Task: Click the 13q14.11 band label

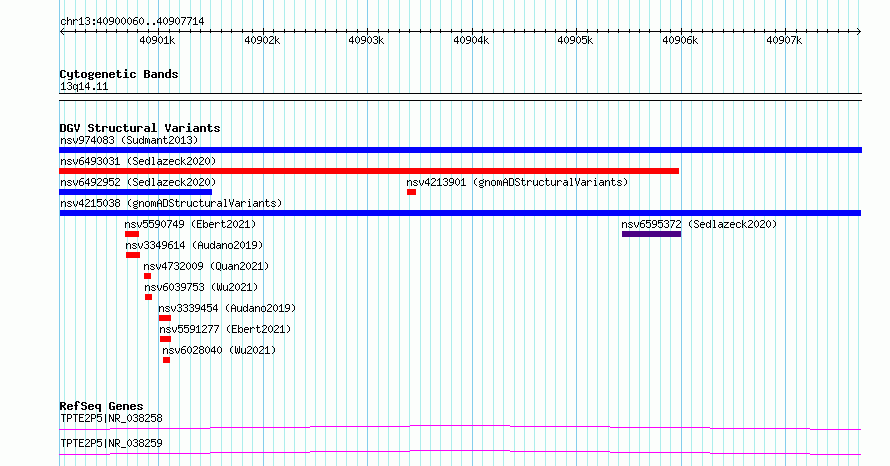Action: click(x=84, y=86)
